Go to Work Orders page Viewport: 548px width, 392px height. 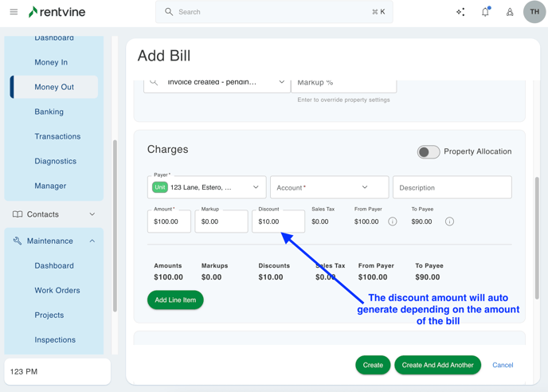[x=57, y=290]
